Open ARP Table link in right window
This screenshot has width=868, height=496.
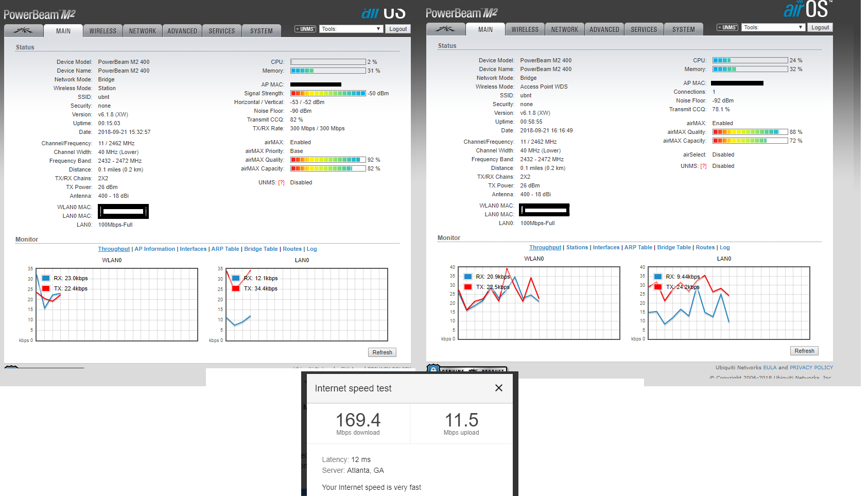click(638, 247)
